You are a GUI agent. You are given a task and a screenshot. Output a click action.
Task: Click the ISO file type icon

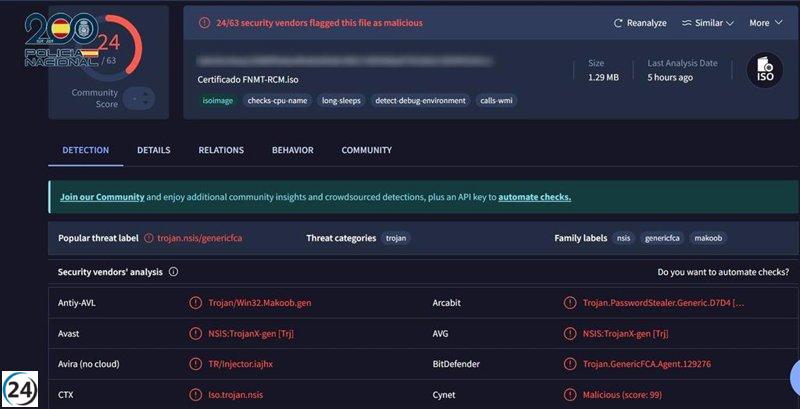[764, 70]
